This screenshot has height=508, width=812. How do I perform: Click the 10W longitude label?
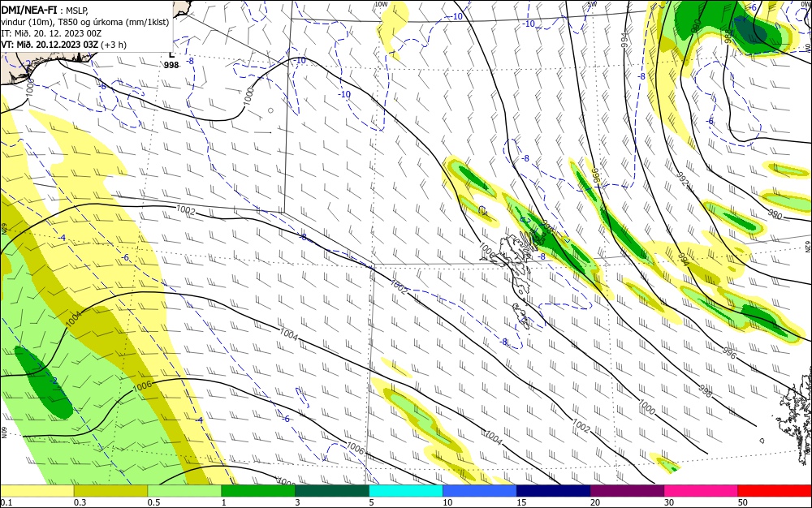click(x=381, y=4)
